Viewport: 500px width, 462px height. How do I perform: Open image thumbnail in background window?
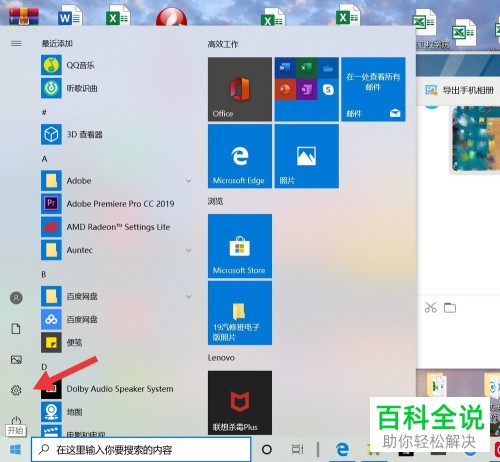pyautogui.click(x=476, y=139)
